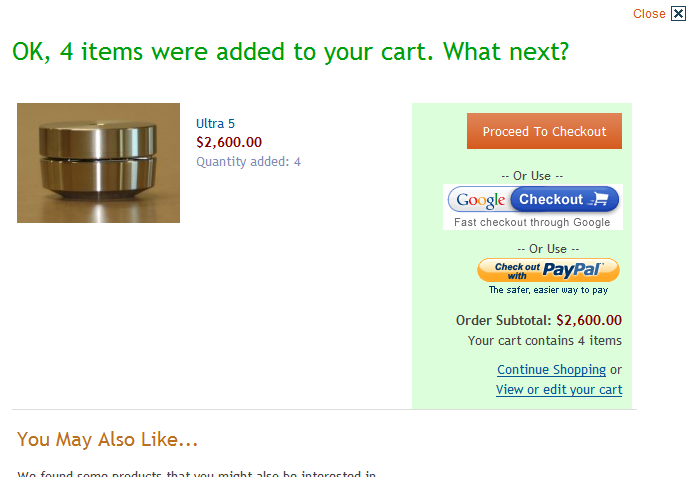Click Your cart contains 4 items text

tap(544, 340)
